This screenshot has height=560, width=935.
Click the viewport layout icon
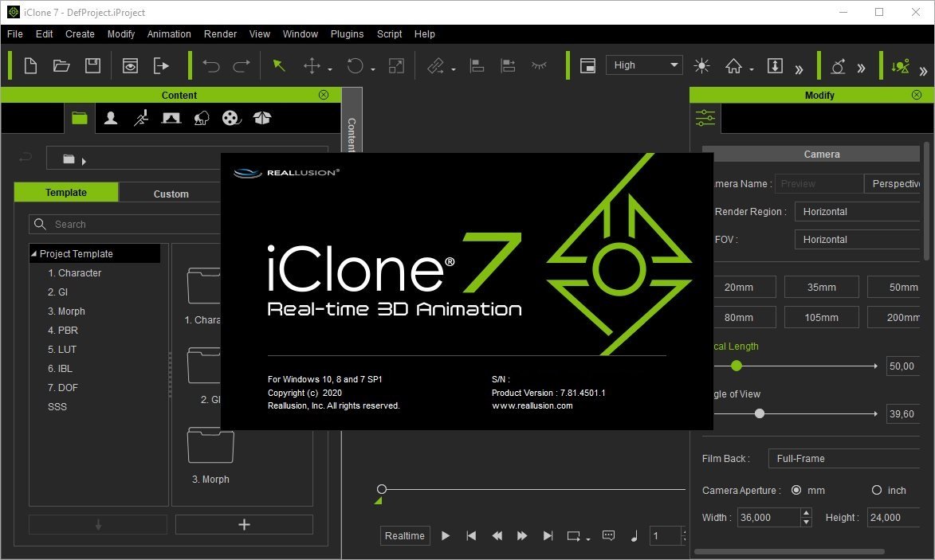(588, 65)
